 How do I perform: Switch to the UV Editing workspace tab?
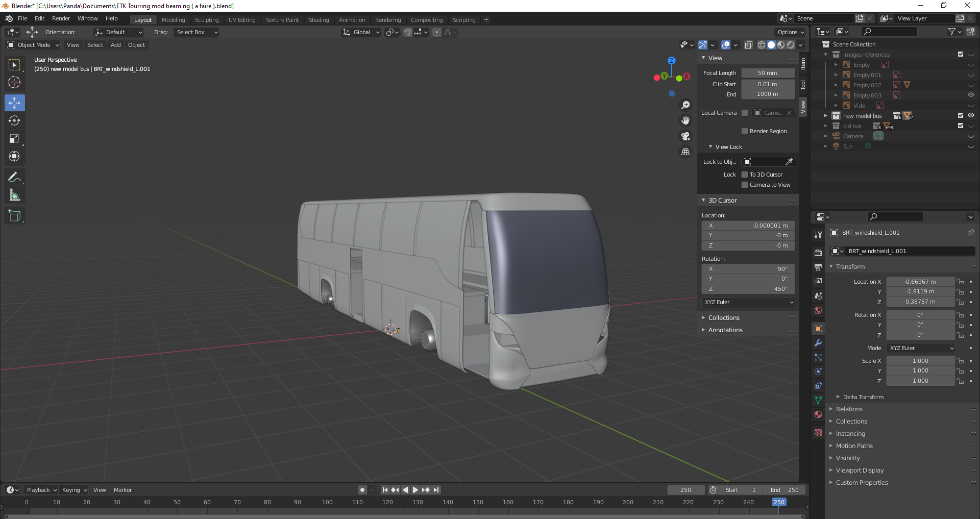[x=242, y=20]
